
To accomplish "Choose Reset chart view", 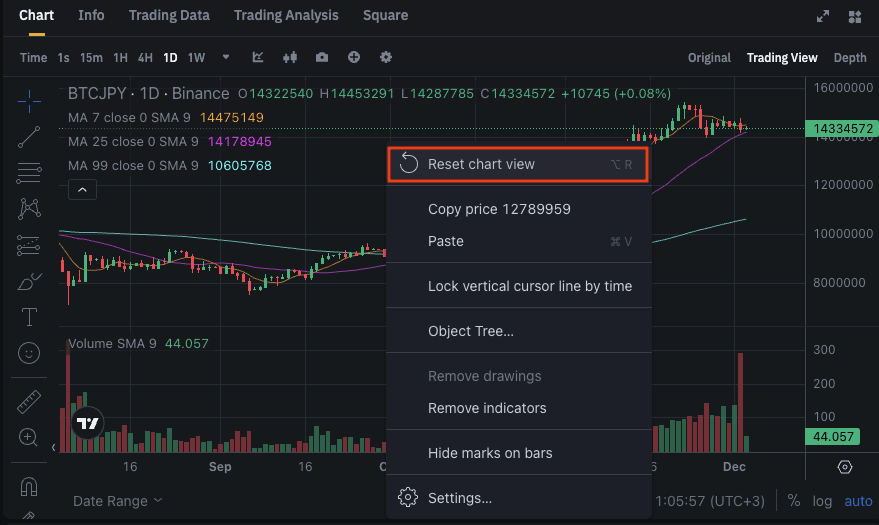I will (518, 165).
